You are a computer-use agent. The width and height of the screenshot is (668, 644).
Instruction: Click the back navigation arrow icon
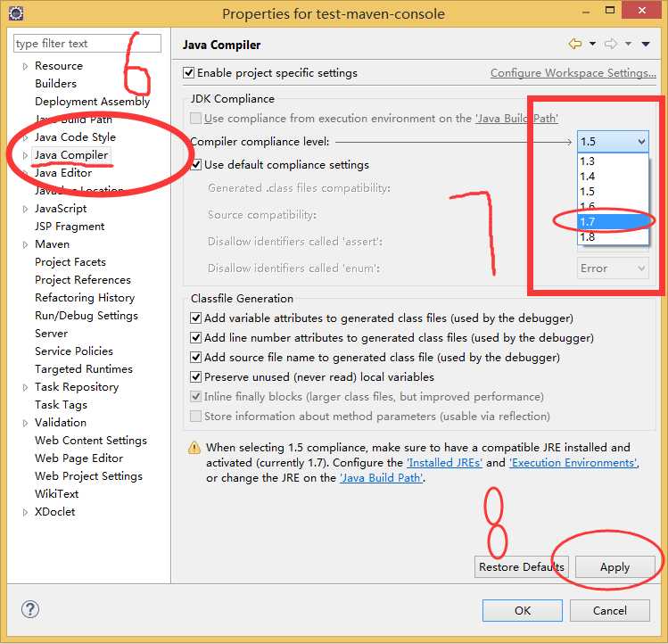[x=575, y=44]
